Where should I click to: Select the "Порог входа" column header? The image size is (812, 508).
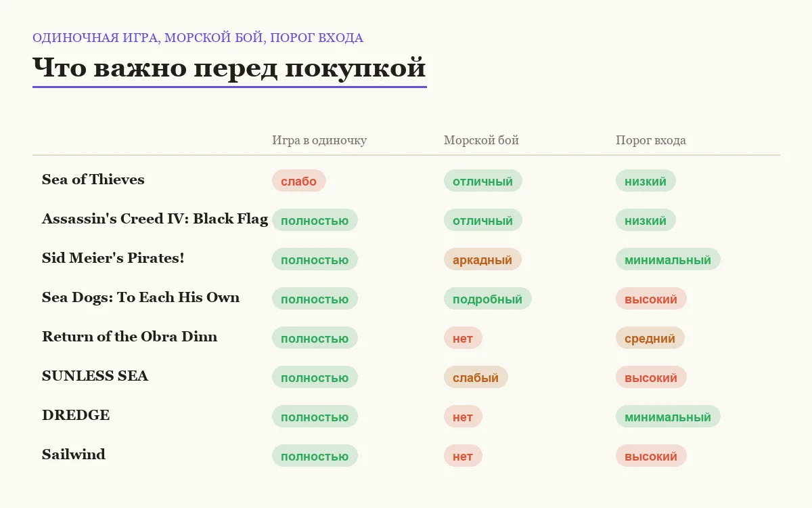click(x=651, y=140)
